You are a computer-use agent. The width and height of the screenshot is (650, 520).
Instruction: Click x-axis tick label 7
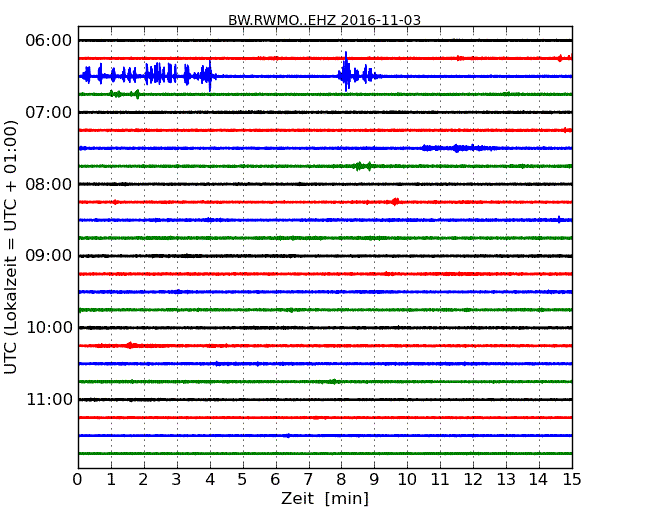tap(308, 480)
